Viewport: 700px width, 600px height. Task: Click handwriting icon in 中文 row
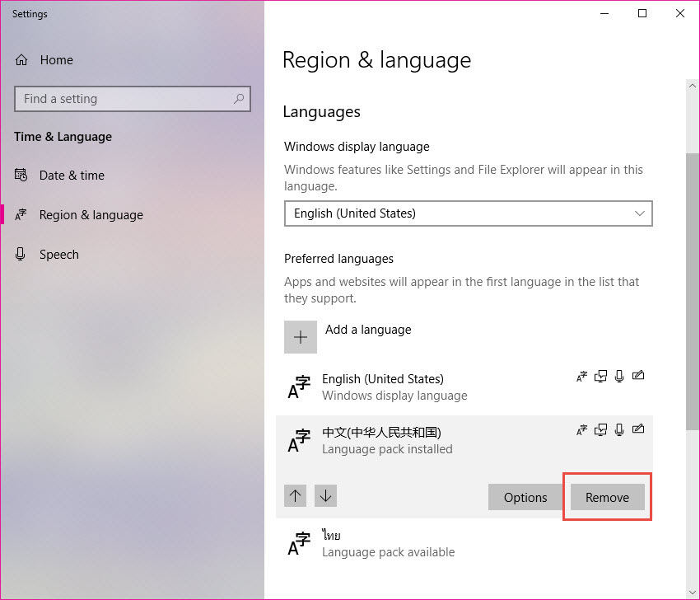tap(638, 429)
